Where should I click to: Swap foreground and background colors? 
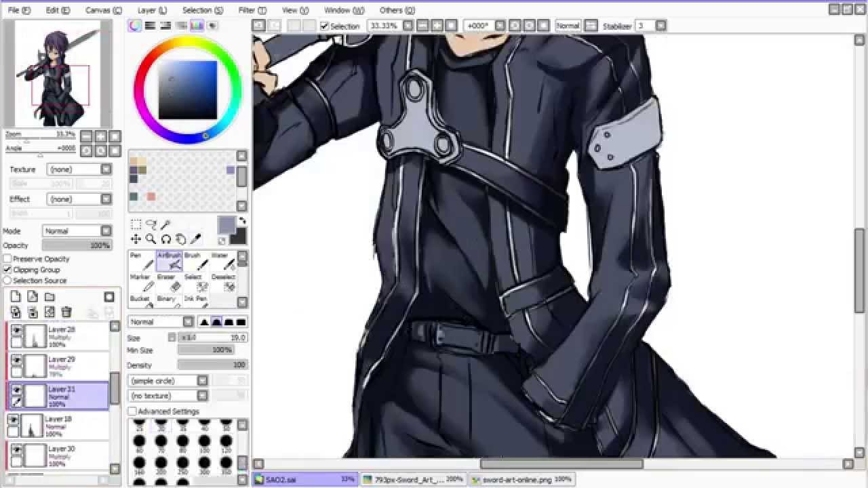241,222
